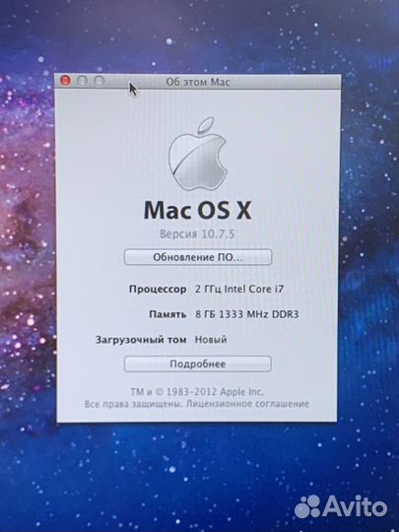Close the 'Об этом Mac' window
Screen dimensions: 399x532
65,81
